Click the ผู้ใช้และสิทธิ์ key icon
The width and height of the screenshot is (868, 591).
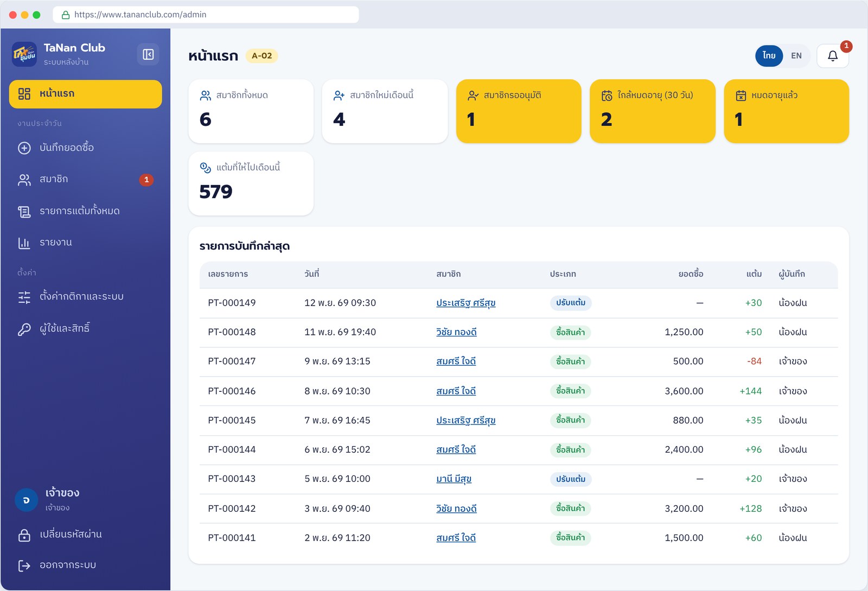click(x=24, y=329)
